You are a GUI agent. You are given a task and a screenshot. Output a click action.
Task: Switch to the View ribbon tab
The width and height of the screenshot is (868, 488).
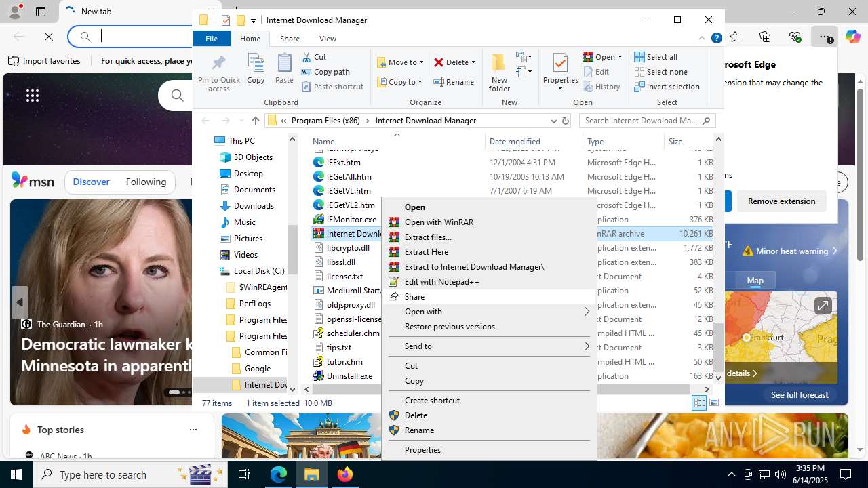coord(328,39)
